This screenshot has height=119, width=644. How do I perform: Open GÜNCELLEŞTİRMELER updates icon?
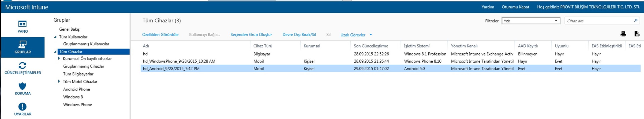[x=23, y=68]
